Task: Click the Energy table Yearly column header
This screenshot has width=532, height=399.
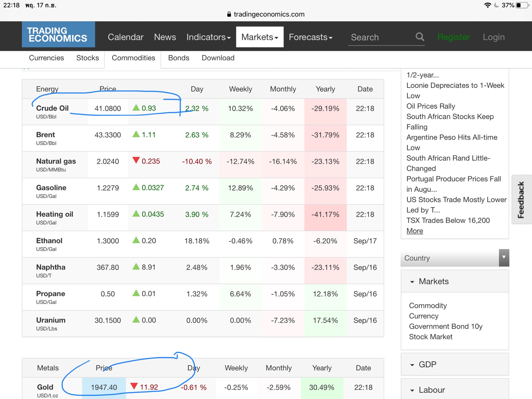Action: click(325, 89)
